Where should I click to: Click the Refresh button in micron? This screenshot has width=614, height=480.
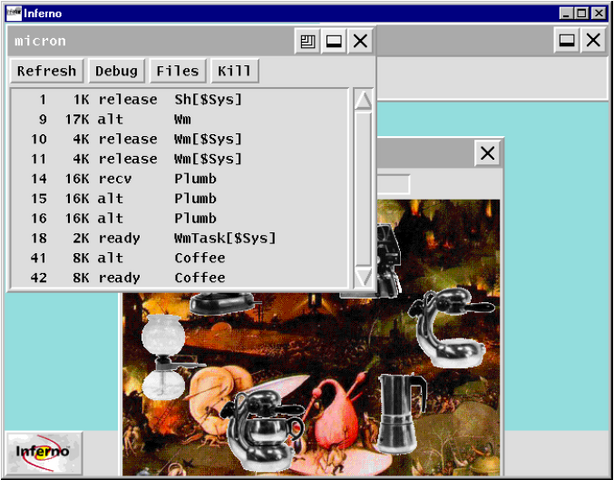(x=47, y=71)
